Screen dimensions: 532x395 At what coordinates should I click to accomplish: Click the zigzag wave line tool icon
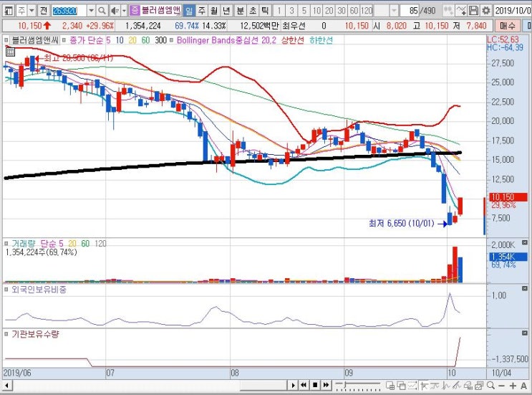point(446,386)
